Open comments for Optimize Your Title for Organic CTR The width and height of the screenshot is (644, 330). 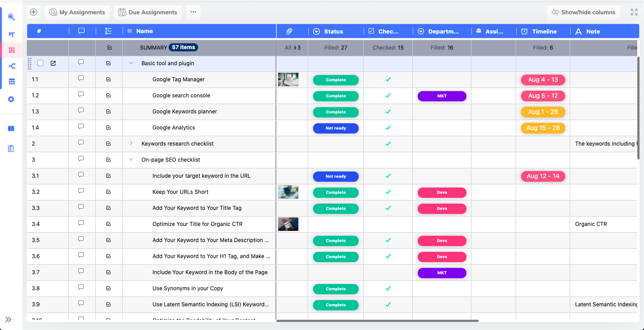click(81, 223)
